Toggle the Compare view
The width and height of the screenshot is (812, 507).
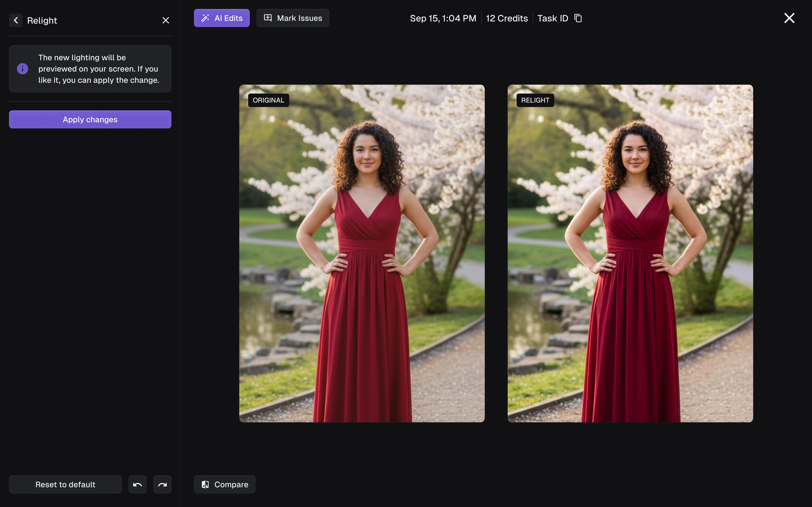pos(224,484)
